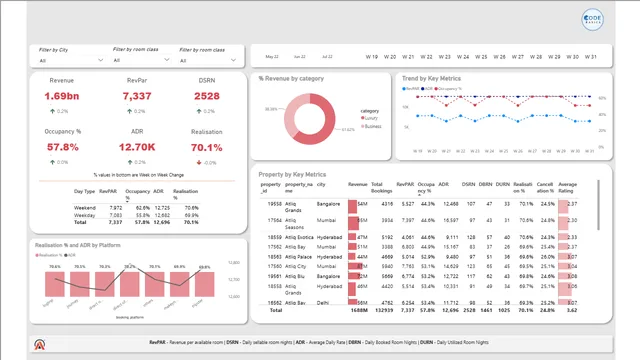640x360 pixels.
Task: Choose W 24 in the top week slicer
Action: [x=463, y=57]
